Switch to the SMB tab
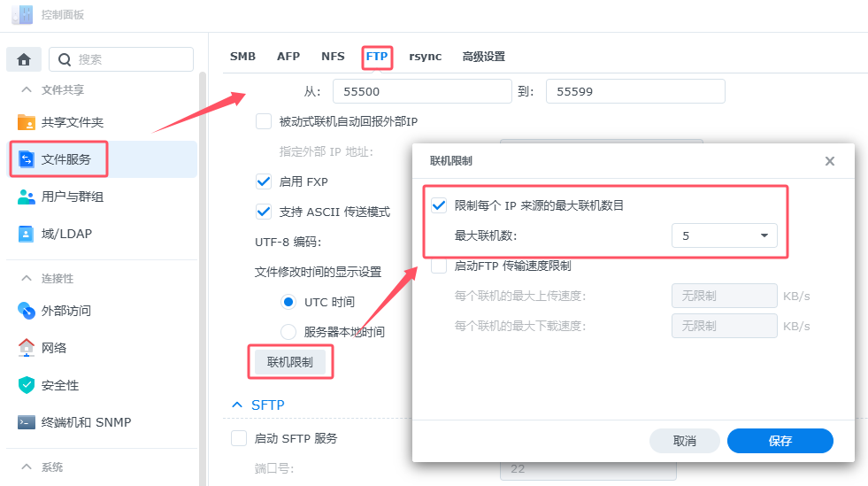 (242, 57)
